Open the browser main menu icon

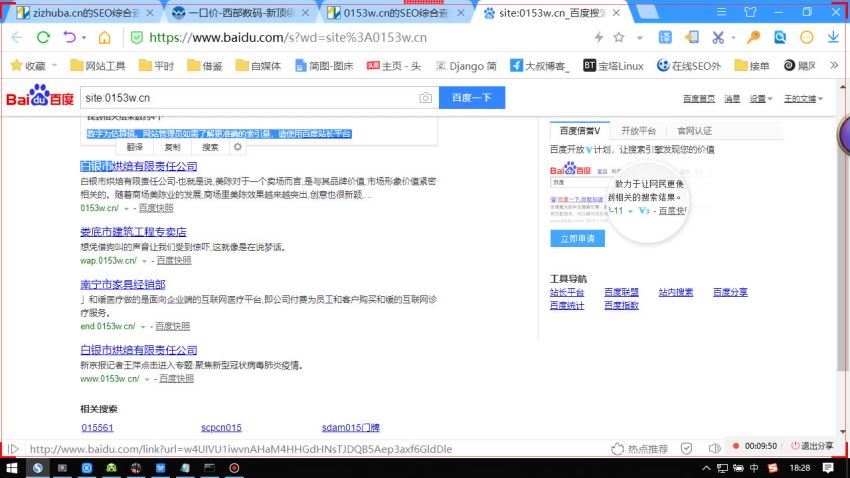coord(722,12)
